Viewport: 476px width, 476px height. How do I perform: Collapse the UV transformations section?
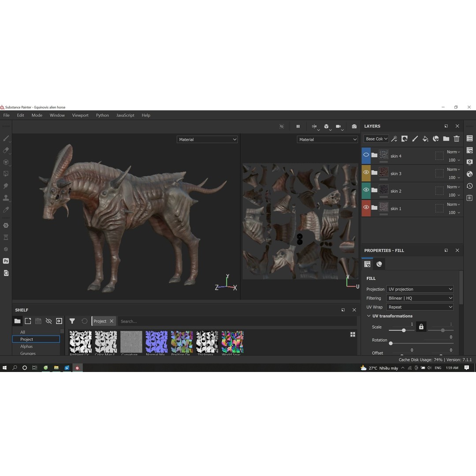tap(369, 316)
